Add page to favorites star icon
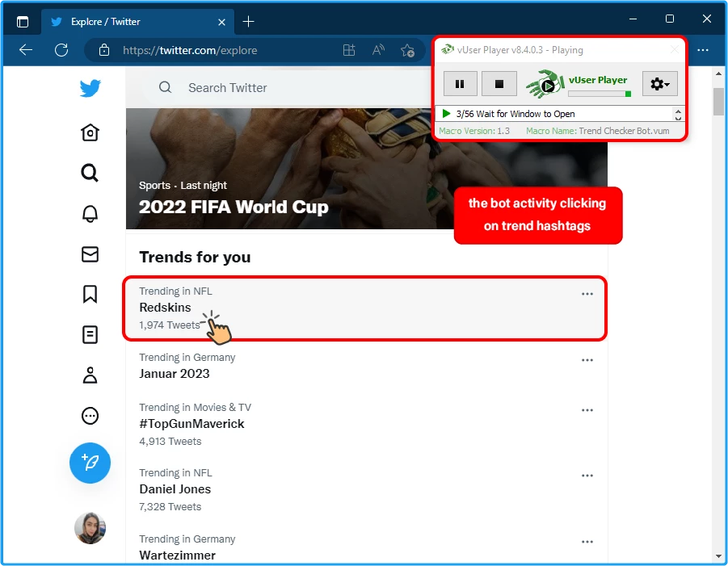Screen dimensions: 728x566 click(408, 50)
